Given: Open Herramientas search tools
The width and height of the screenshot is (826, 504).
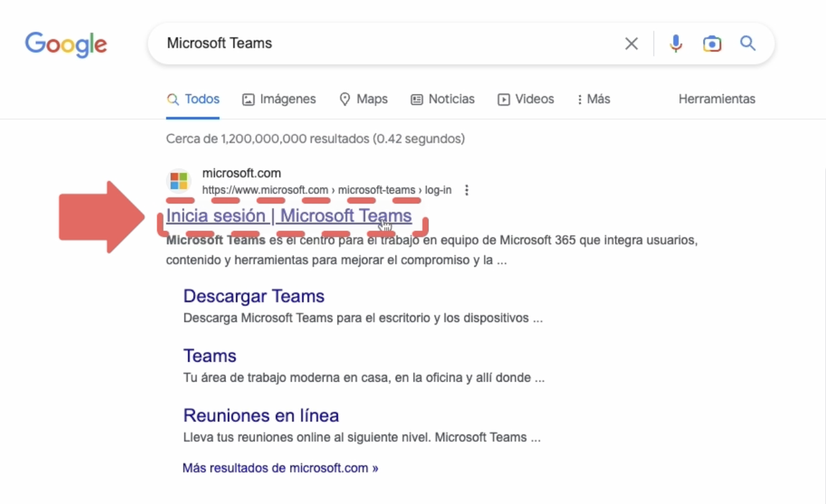Looking at the screenshot, I should pos(717,99).
